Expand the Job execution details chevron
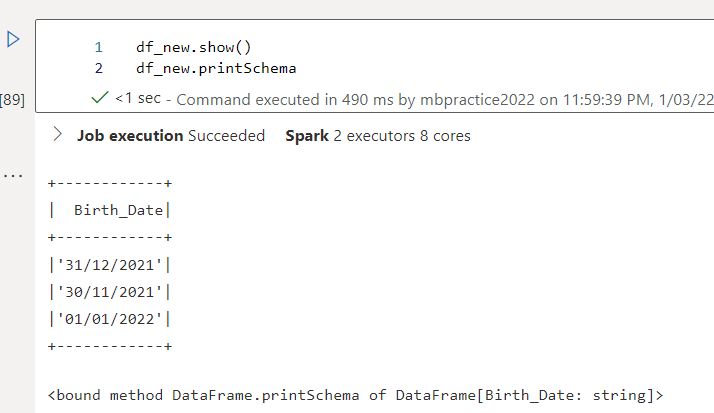 (x=58, y=135)
